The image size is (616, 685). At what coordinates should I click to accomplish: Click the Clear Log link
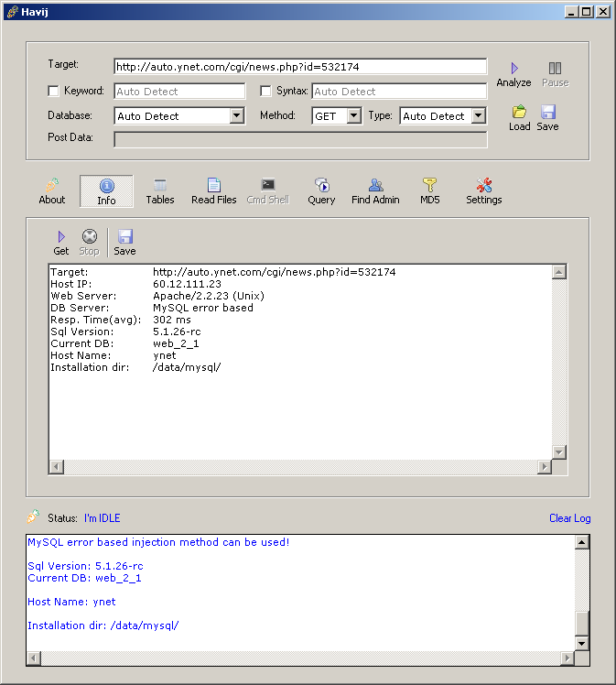pos(569,518)
